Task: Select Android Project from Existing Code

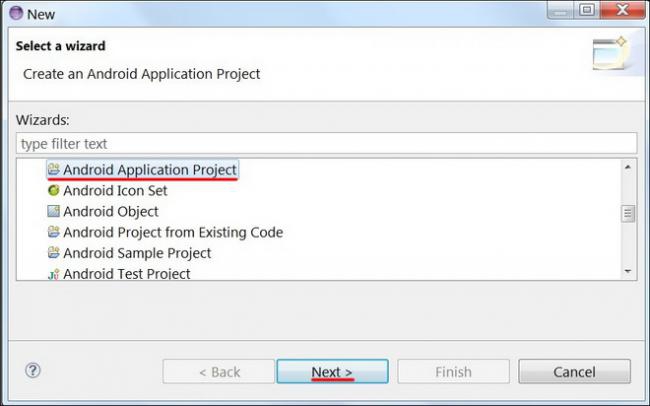Action: [173, 232]
